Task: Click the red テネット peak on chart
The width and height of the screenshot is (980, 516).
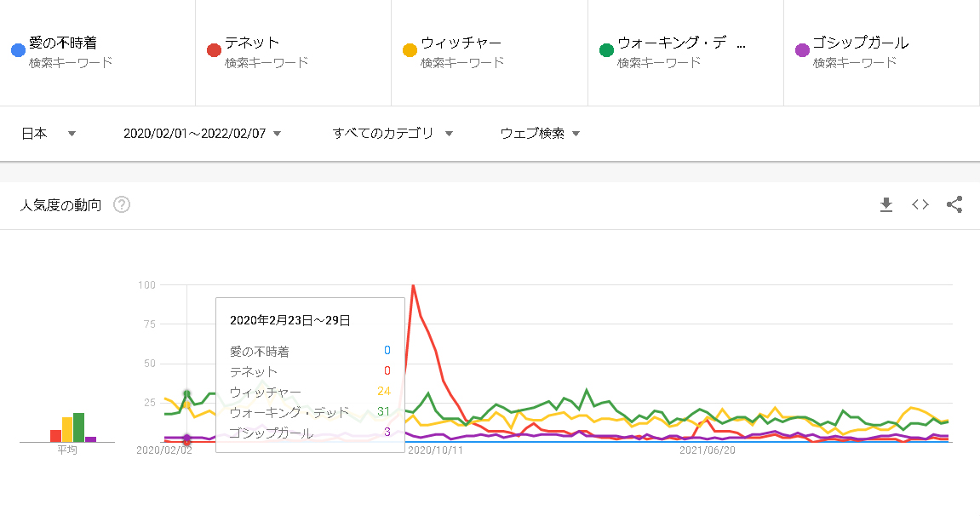Action: point(413,286)
